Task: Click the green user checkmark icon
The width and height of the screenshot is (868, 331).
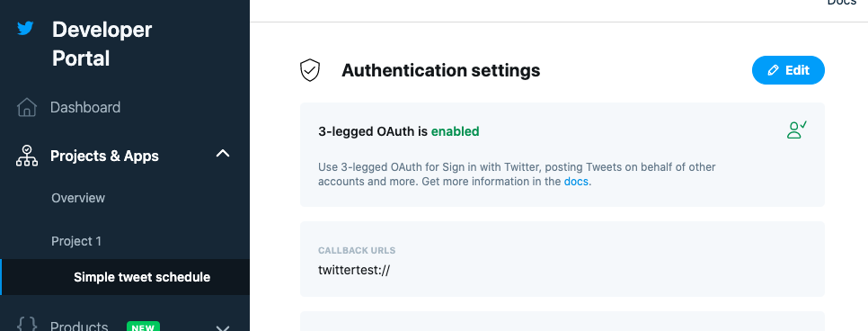Action: tap(797, 130)
